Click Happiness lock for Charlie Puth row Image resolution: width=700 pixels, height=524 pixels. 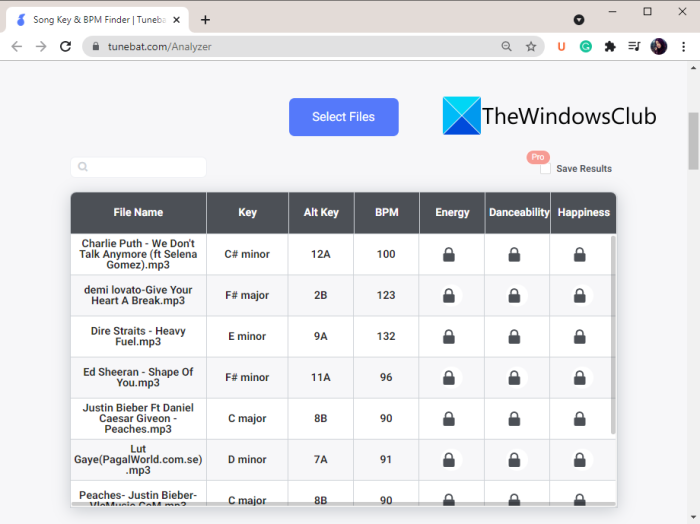click(x=579, y=254)
